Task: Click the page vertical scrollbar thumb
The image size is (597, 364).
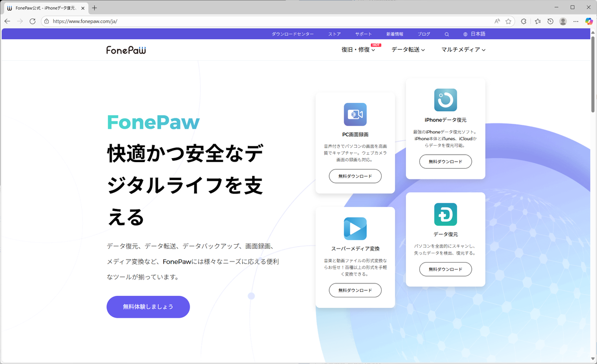Action: 593,75
